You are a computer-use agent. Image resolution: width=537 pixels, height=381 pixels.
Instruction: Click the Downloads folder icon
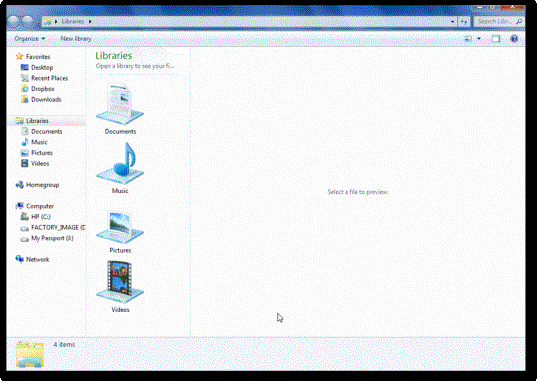25,99
